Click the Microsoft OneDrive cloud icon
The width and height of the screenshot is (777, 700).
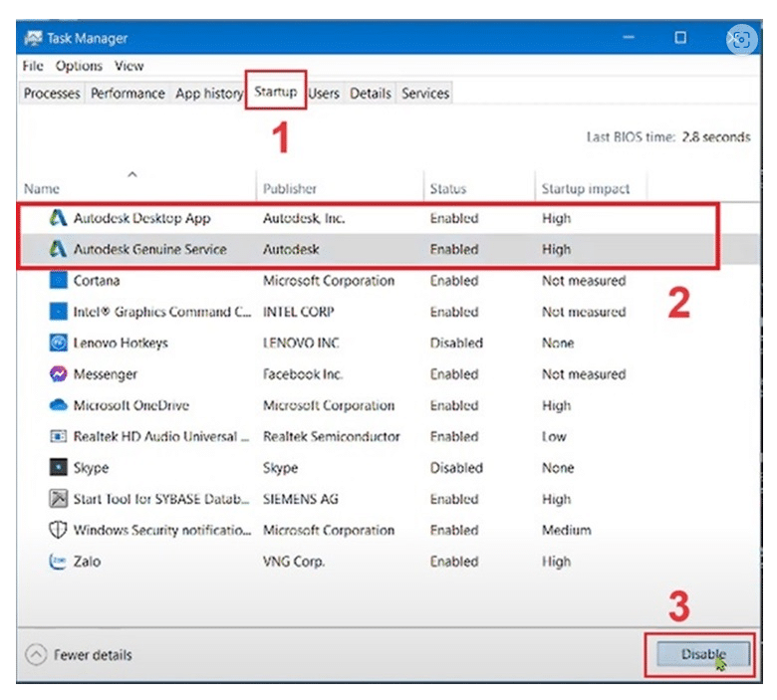tap(58, 406)
